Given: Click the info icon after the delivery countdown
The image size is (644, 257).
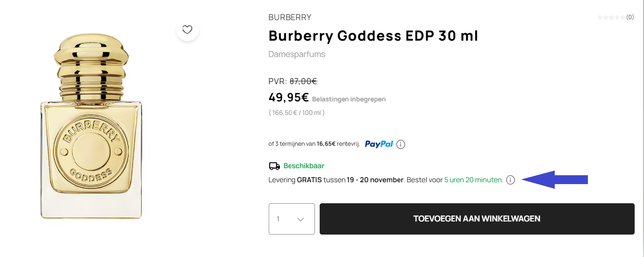Looking at the screenshot, I should [510, 180].
